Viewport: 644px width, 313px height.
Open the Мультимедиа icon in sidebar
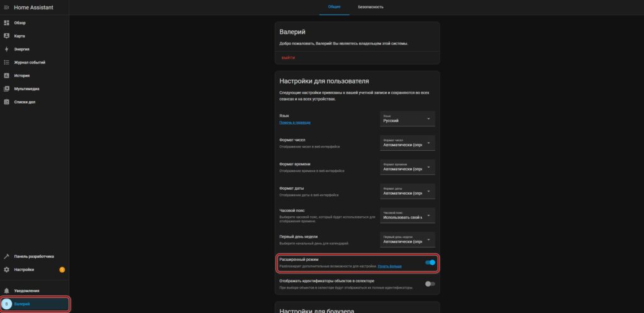6,89
